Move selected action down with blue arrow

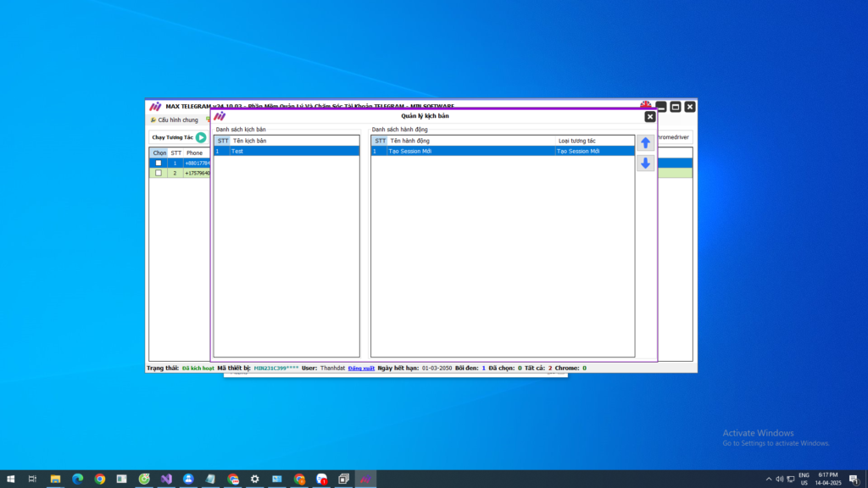pos(645,164)
